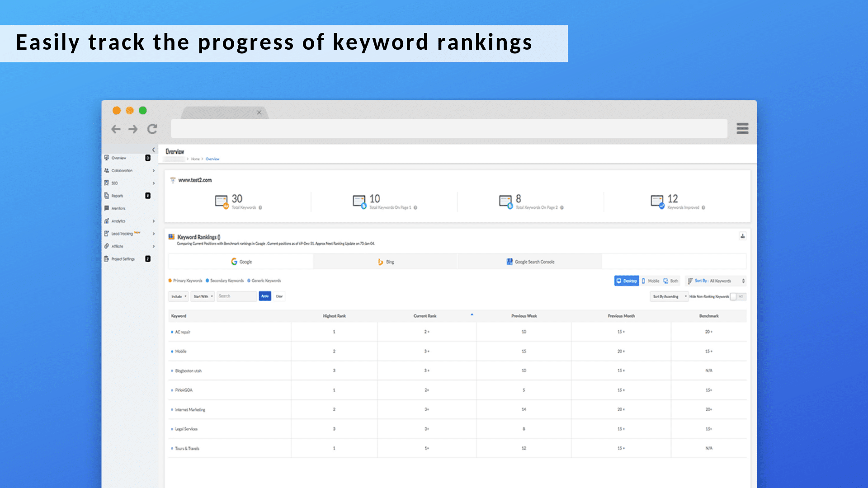868x488 pixels.
Task: Click the Keyword Rankings section icon
Action: click(x=171, y=237)
